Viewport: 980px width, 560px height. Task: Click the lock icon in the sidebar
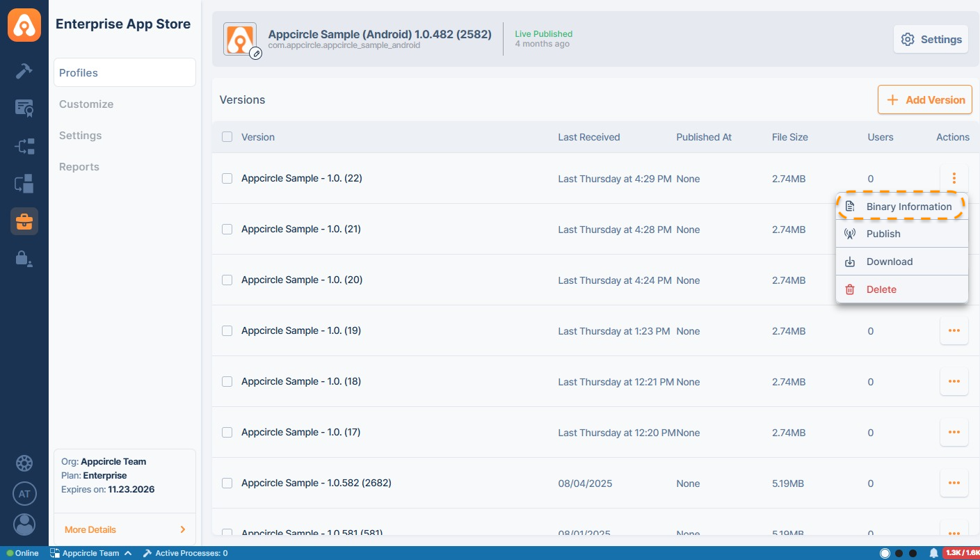click(x=24, y=259)
